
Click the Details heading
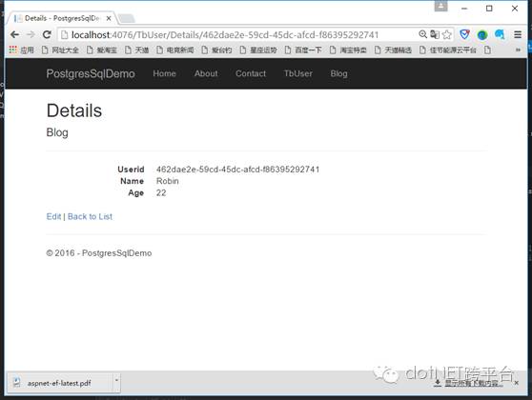click(x=74, y=110)
